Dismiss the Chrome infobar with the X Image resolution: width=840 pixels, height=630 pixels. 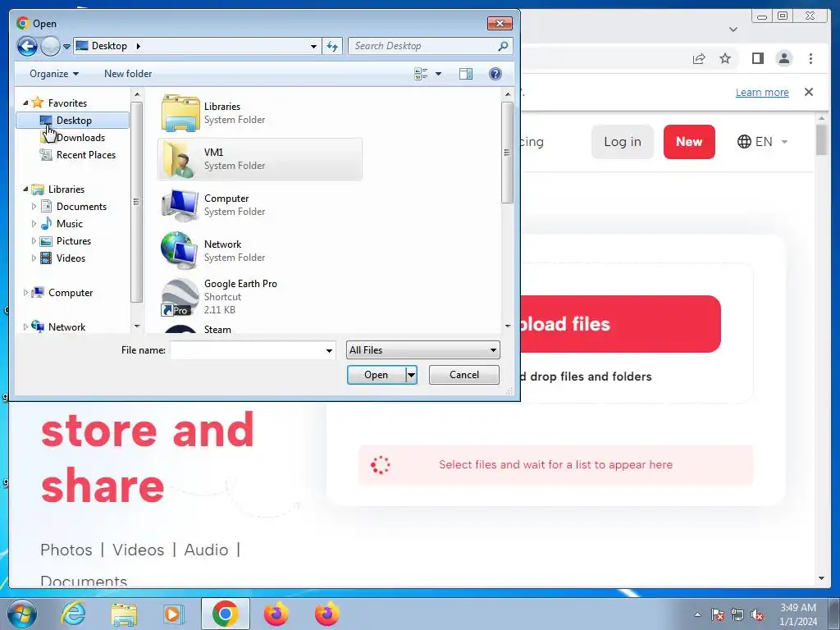[809, 92]
